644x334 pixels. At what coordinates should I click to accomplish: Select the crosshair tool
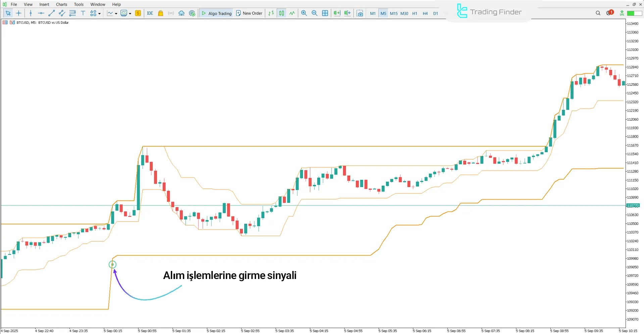click(x=19, y=13)
